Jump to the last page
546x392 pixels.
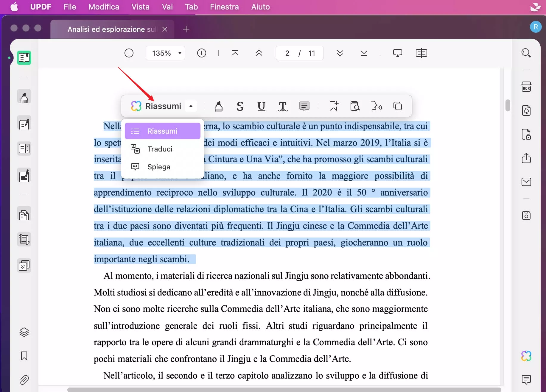click(364, 53)
